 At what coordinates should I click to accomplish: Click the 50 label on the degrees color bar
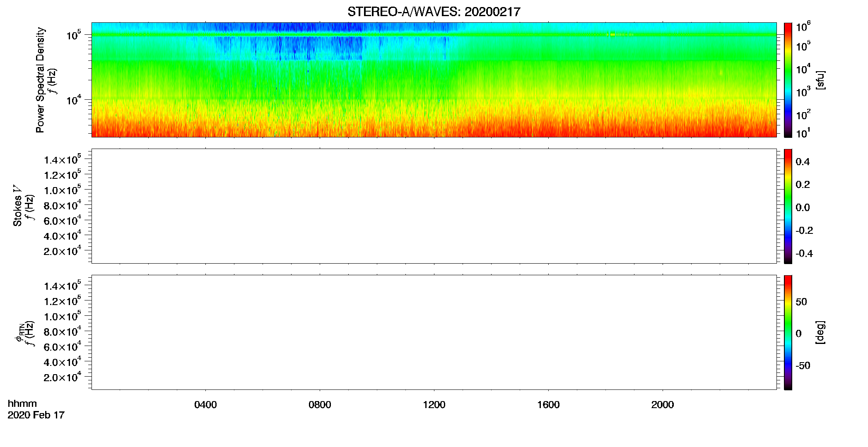click(801, 302)
